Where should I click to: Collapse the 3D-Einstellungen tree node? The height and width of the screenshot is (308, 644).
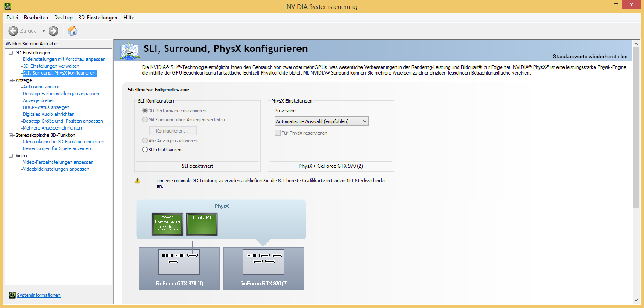[11, 53]
